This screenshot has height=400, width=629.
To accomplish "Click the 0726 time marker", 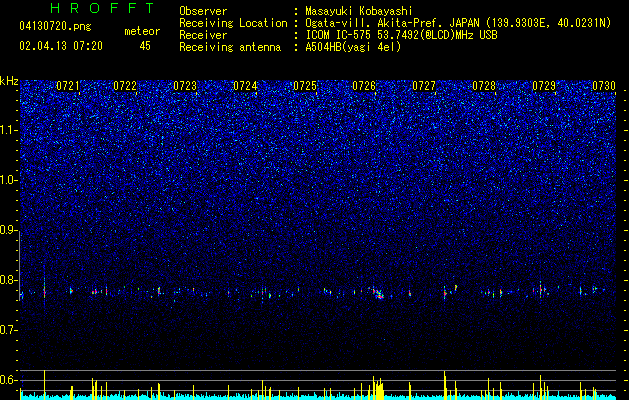I will click(x=364, y=86).
